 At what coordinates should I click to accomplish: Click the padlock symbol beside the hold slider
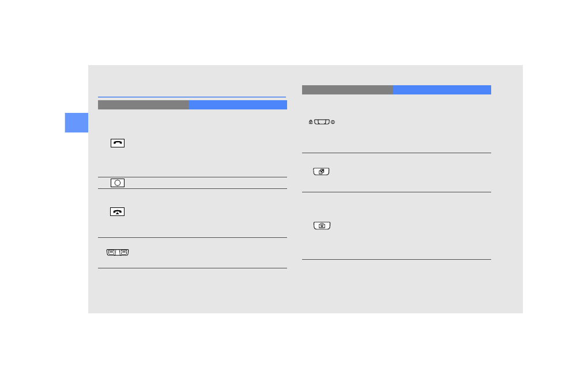(x=311, y=122)
